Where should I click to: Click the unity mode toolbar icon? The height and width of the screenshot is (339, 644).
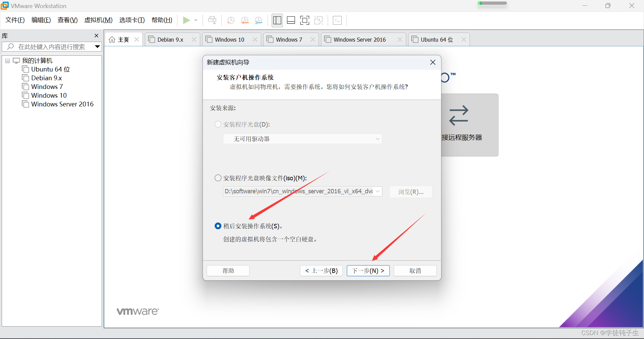pos(318,20)
